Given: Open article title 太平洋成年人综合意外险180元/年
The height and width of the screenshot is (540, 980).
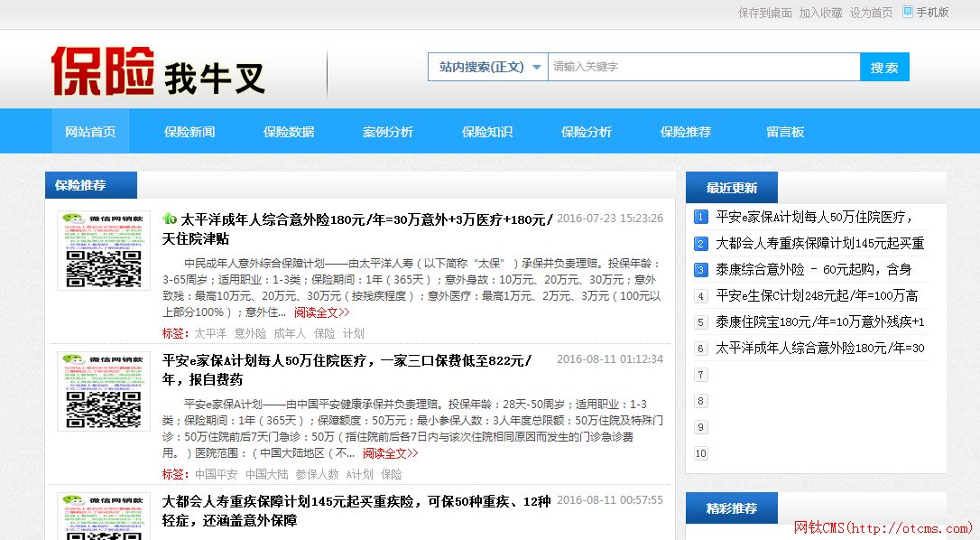Looking at the screenshot, I should point(357,229).
